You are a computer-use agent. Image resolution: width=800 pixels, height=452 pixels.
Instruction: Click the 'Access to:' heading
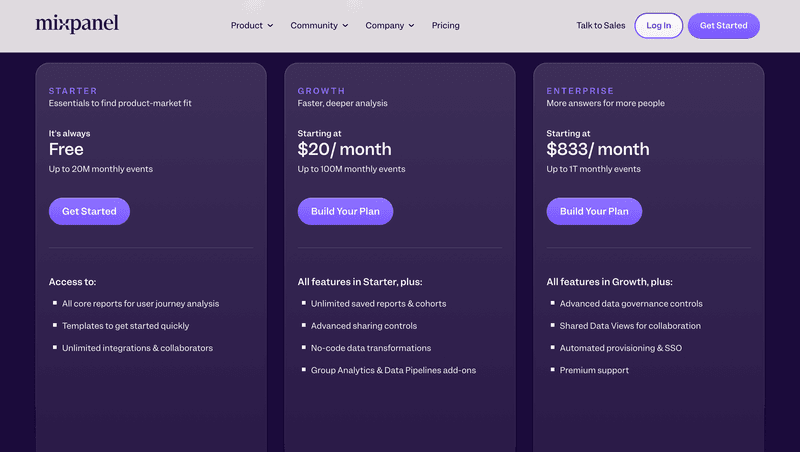72,282
